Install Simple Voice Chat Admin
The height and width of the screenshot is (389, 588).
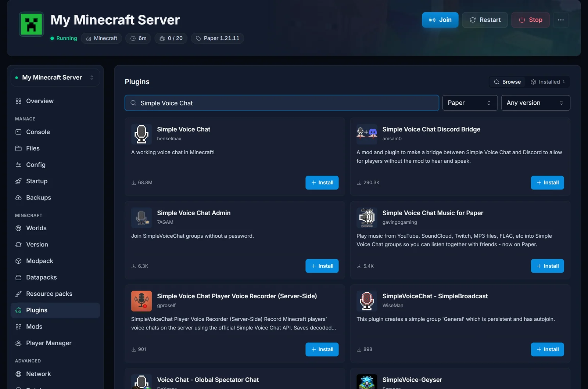[322, 266]
